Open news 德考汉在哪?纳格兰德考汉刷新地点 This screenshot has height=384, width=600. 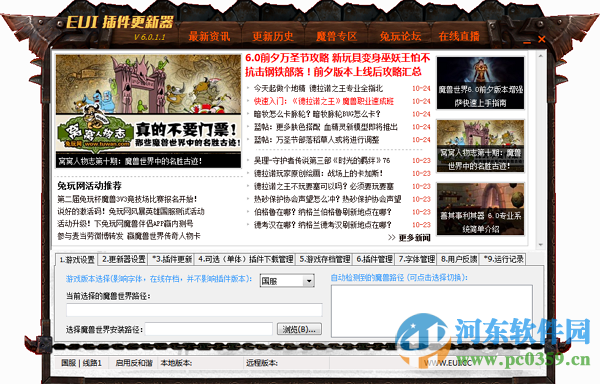pos(323,225)
